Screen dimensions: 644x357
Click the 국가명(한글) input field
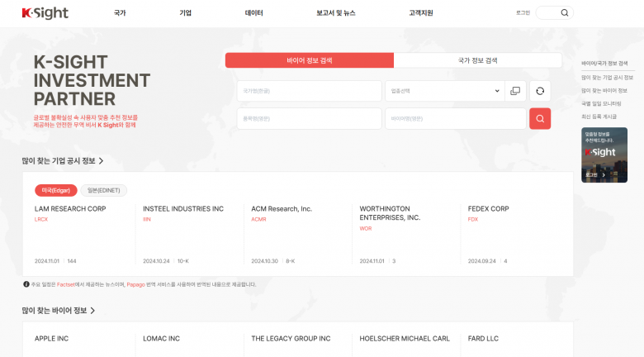(310, 91)
